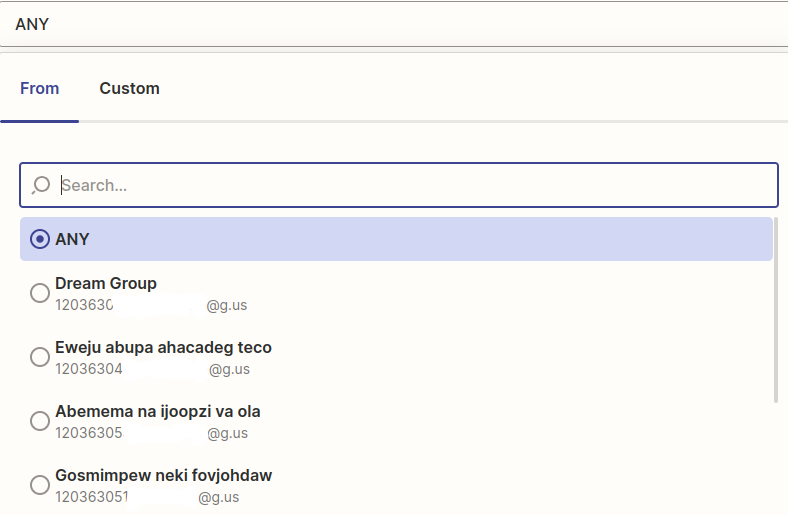This screenshot has width=788, height=515.
Task: Select the Gosmimpew neki fovjohdaw radio button
Action: click(x=40, y=485)
